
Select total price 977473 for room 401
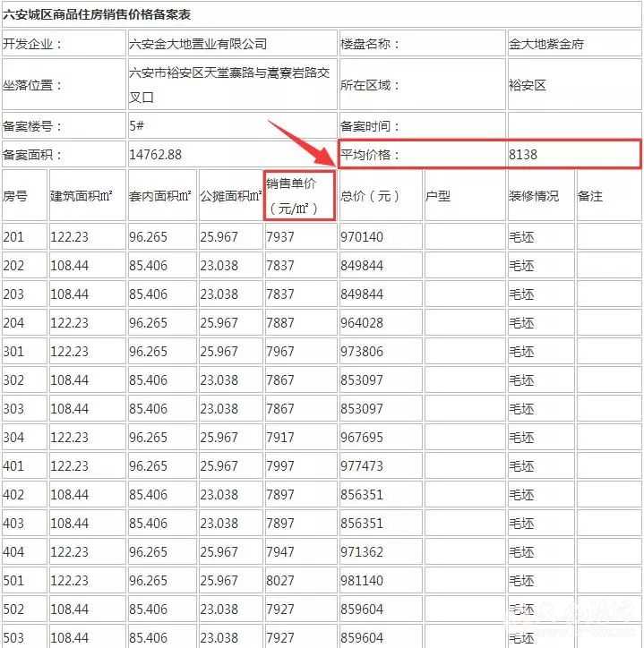point(361,466)
